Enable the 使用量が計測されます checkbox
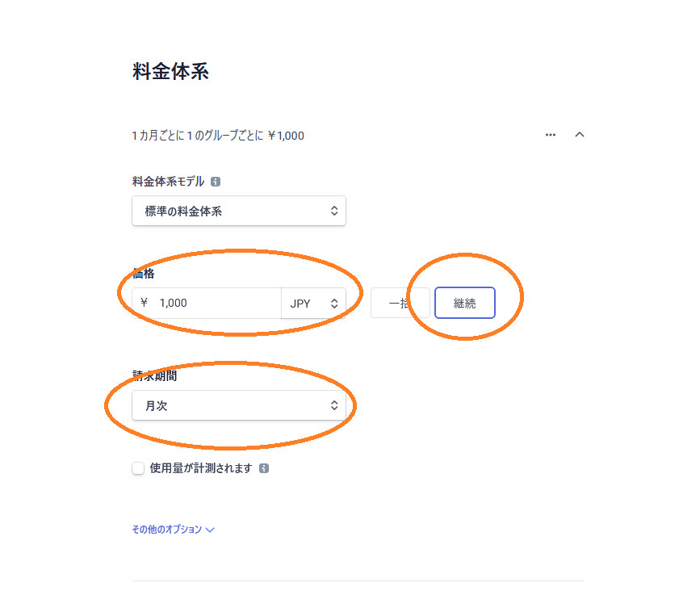The width and height of the screenshot is (683, 616). click(x=138, y=468)
